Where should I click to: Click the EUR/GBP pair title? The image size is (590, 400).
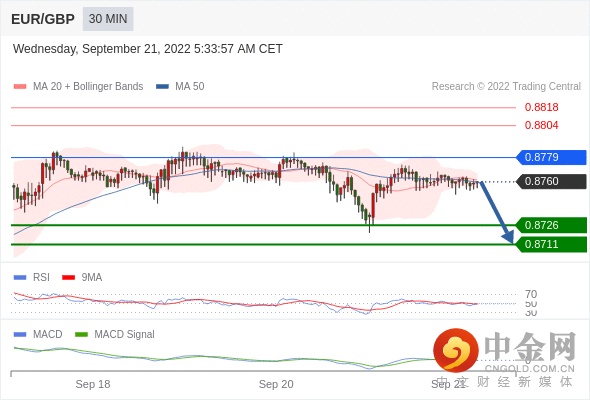pyautogui.click(x=43, y=19)
